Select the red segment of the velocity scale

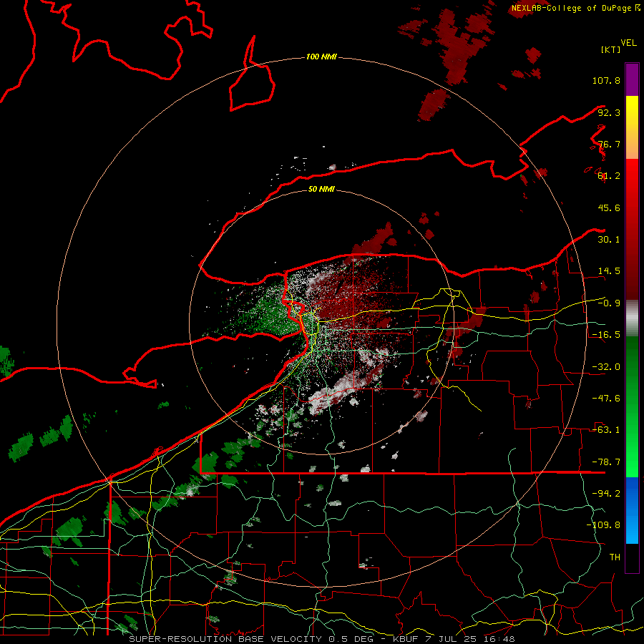click(x=632, y=229)
